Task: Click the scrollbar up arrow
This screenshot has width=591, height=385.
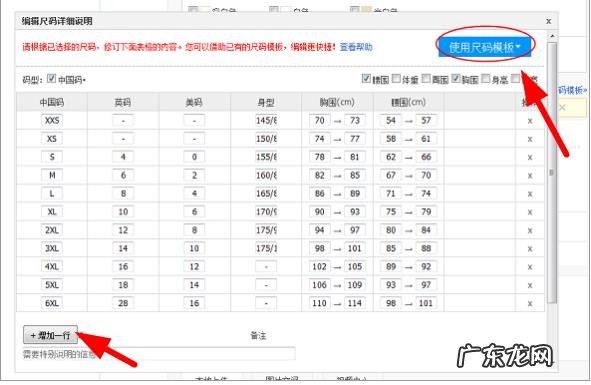Action: pyautogui.click(x=552, y=36)
